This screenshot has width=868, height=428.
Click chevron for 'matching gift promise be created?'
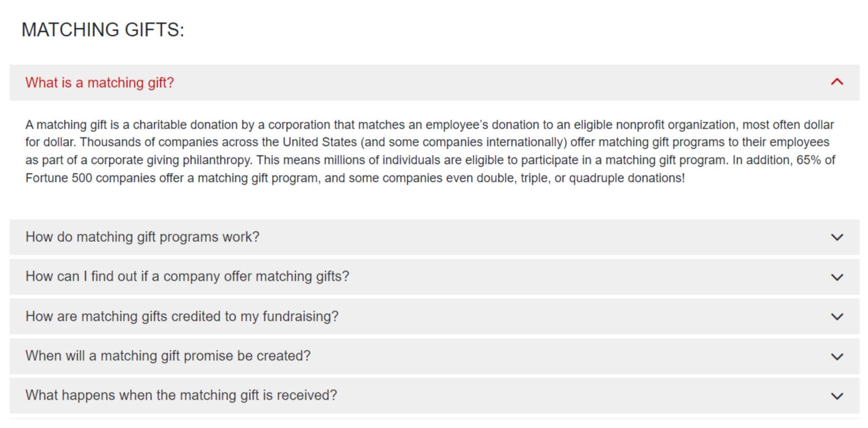tap(837, 356)
